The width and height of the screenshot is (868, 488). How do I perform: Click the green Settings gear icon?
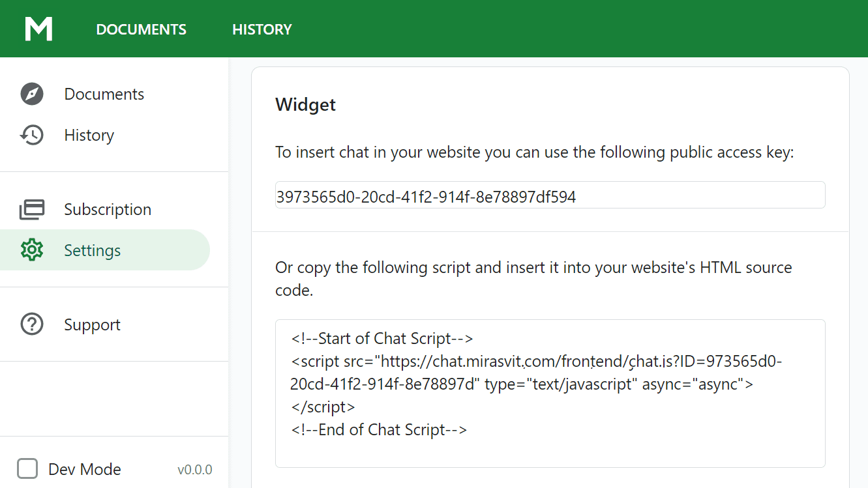[x=32, y=250]
